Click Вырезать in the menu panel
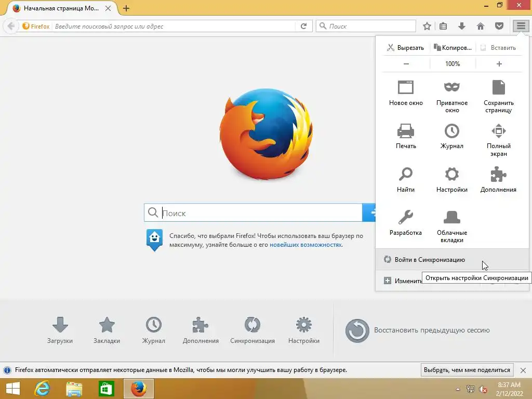The image size is (532, 399). click(406, 48)
